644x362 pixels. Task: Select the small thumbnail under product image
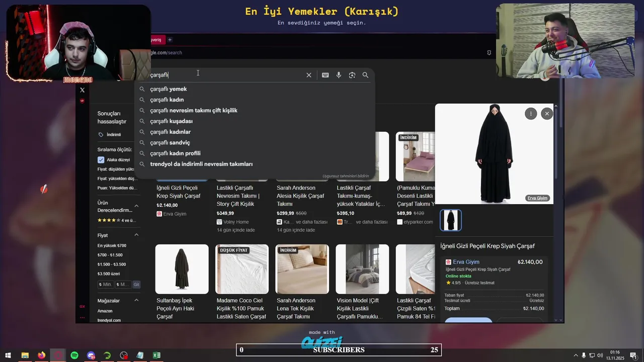coord(451,220)
